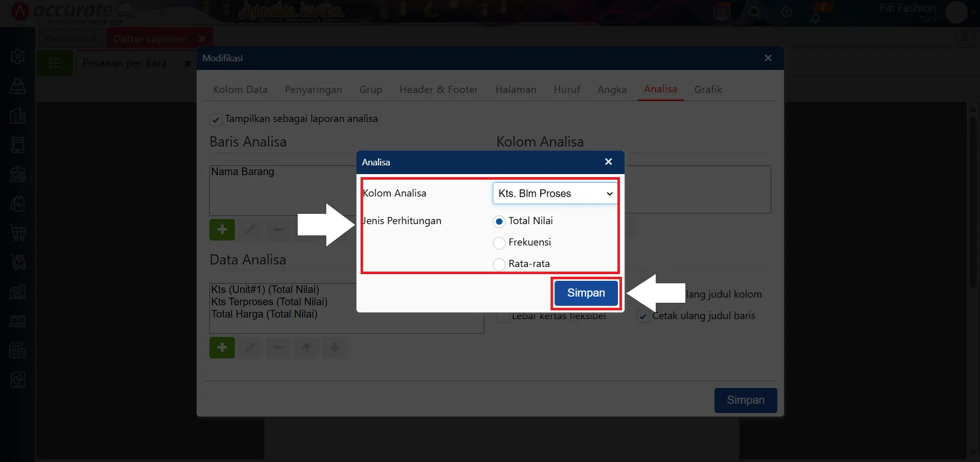This screenshot has height=462, width=980.
Task: Close the Analisa dialog
Action: (x=608, y=162)
